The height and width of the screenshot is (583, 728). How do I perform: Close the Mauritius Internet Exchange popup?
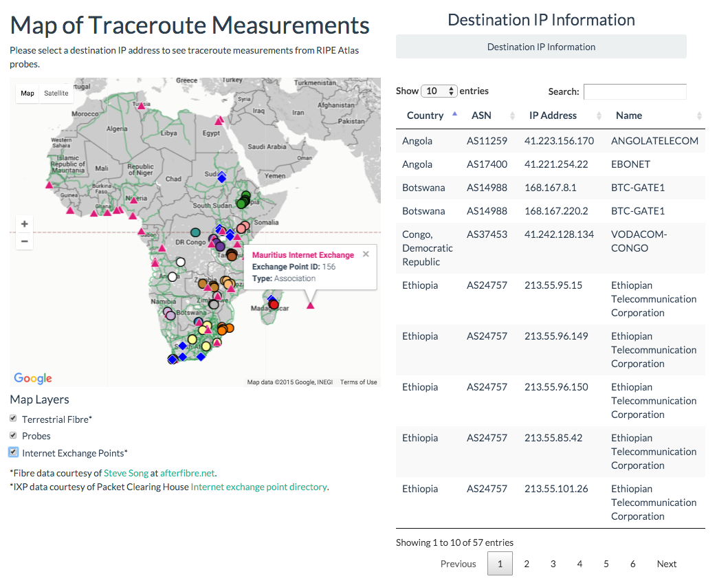coord(366,254)
